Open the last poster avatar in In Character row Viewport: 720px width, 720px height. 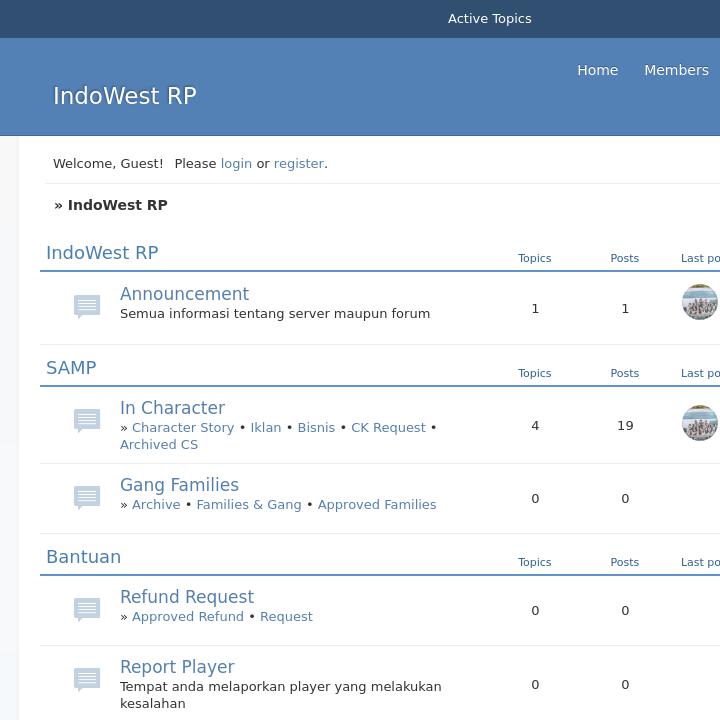pos(699,423)
